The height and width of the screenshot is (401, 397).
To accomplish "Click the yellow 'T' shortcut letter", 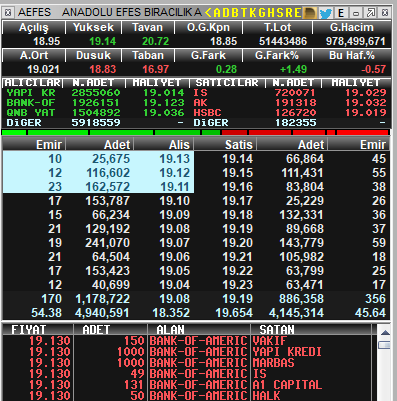I will (x=244, y=13).
